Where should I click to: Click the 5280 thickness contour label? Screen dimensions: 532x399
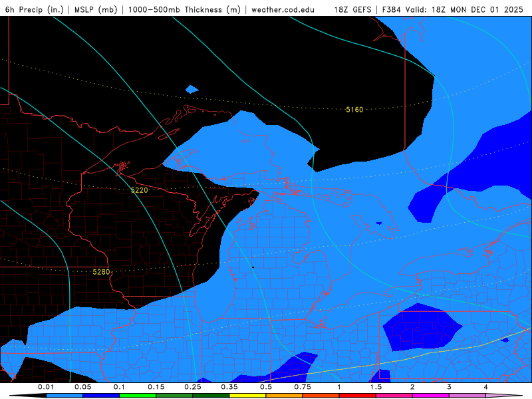pyautogui.click(x=101, y=272)
